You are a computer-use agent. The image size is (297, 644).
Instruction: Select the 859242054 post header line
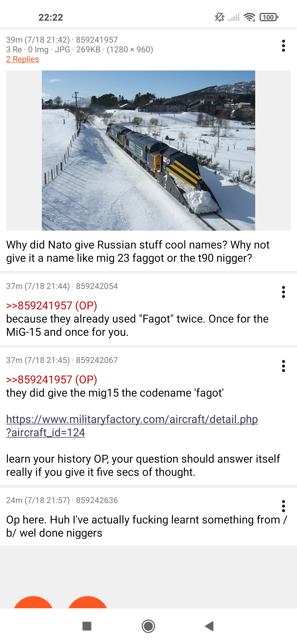tap(62, 286)
